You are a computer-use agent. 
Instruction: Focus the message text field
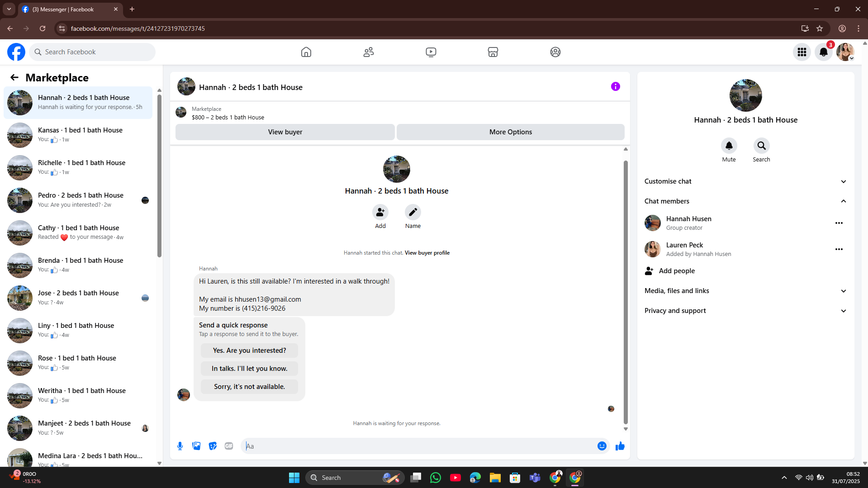tap(418, 446)
